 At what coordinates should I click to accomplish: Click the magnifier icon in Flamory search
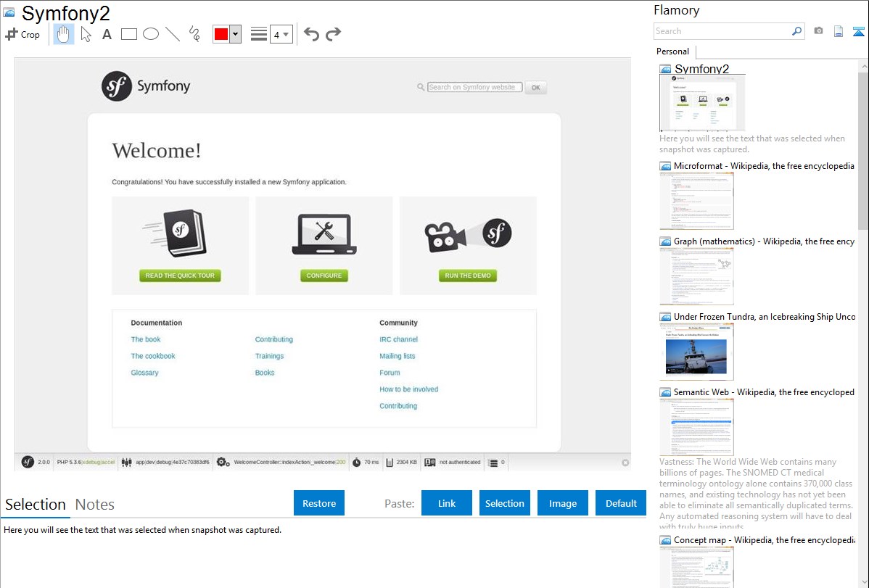(797, 31)
